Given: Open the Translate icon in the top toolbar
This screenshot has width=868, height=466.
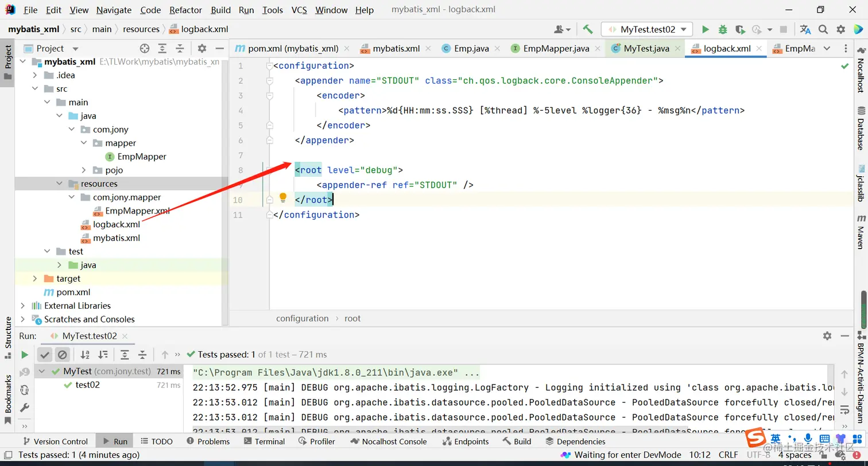Looking at the screenshot, I should [x=805, y=29].
